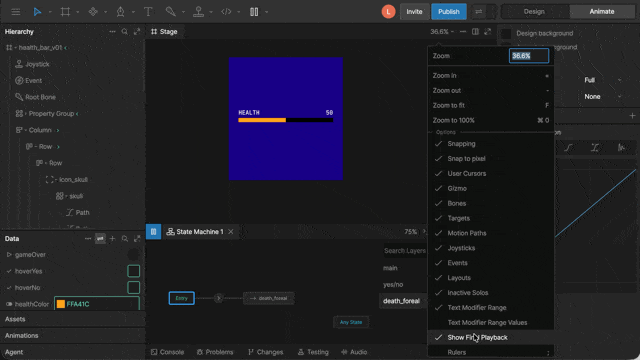This screenshot has height=360, width=640.
Task: Switch to Design mode
Action: (534, 12)
